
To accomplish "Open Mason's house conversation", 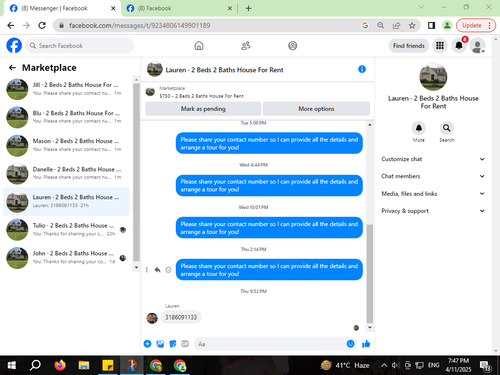I will [66, 145].
